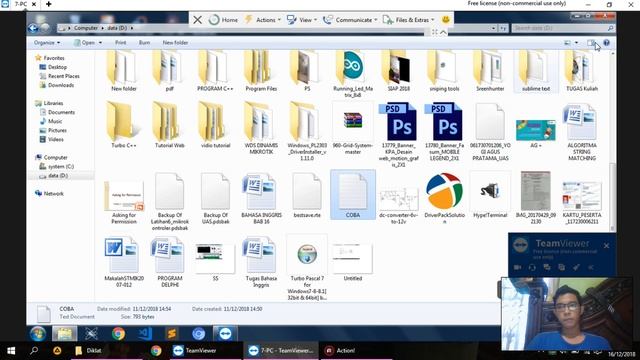Click the remote Windows 7 Start orb

click(x=38, y=333)
